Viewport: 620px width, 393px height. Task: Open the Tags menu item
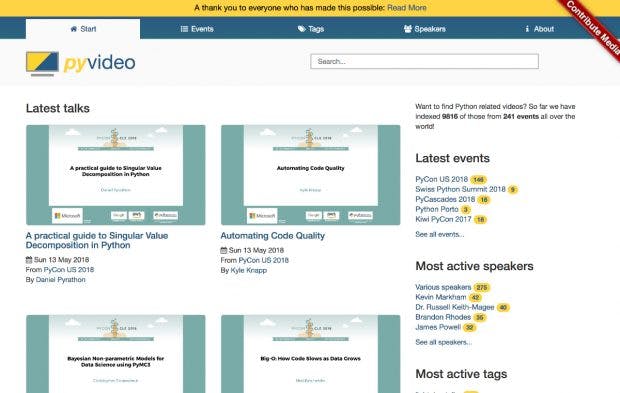[x=311, y=29]
